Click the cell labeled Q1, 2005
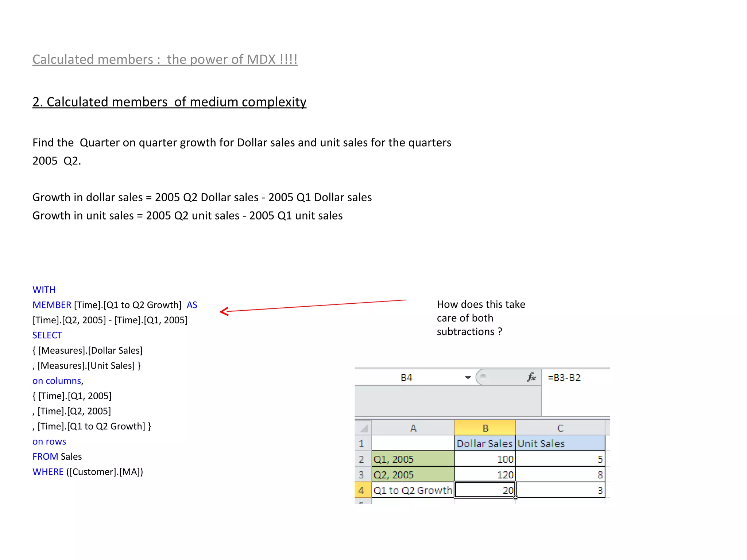The height and width of the screenshot is (560, 747). pos(413,459)
